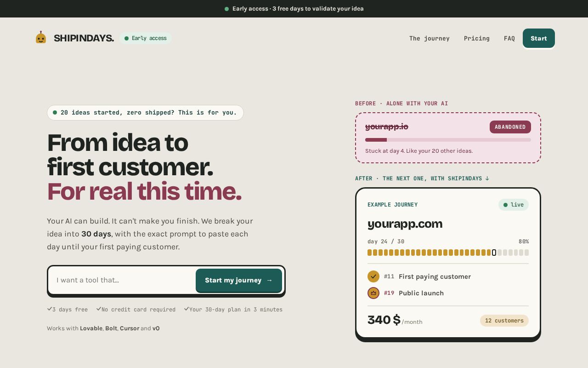Click the checkmark before 'Your 30-day plan'
The height and width of the screenshot is (368, 588).
(186, 309)
